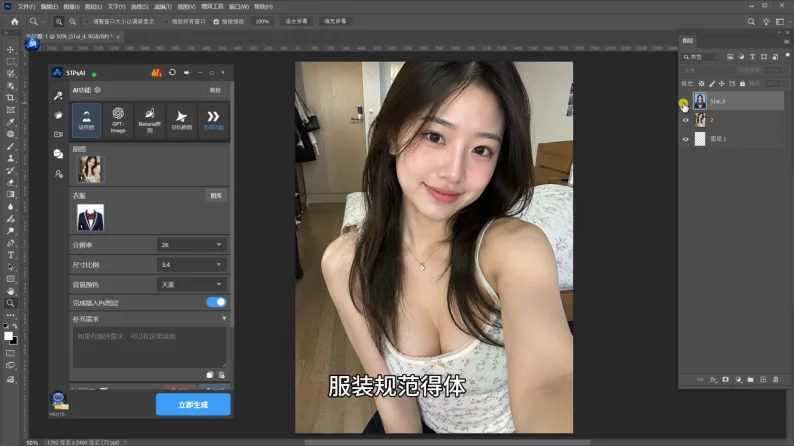Select the GPT-Image function
Image resolution: width=794 pixels, height=447 pixels.
(x=118, y=120)
